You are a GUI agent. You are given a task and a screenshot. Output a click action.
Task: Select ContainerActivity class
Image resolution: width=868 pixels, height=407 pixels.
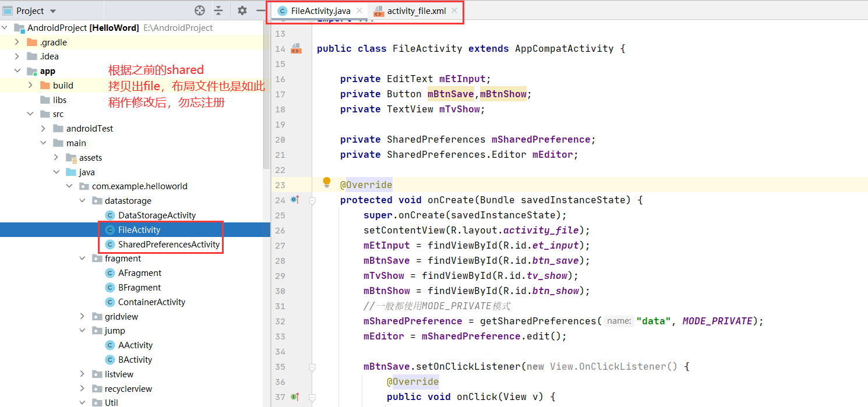[151, 302]
